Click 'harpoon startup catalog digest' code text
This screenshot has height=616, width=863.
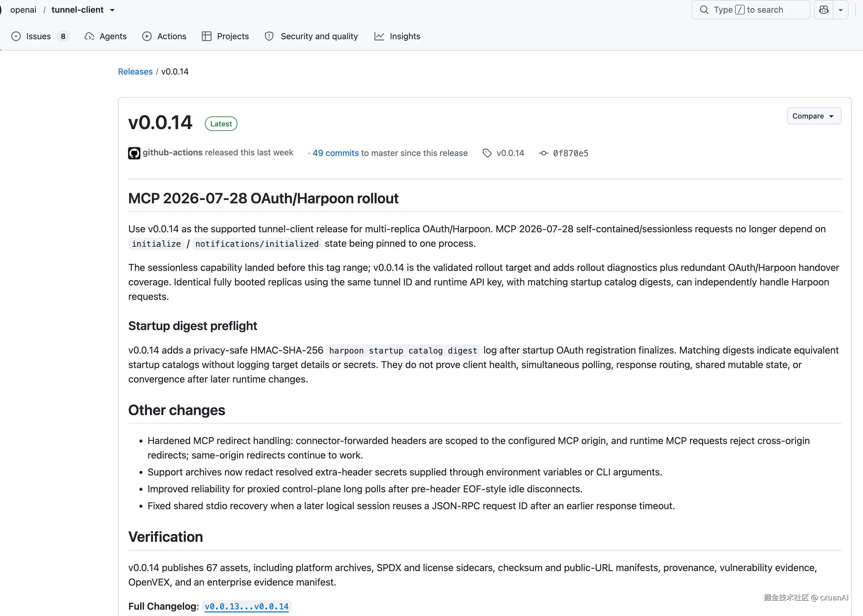pyautogui.click(x=403, y=351)
